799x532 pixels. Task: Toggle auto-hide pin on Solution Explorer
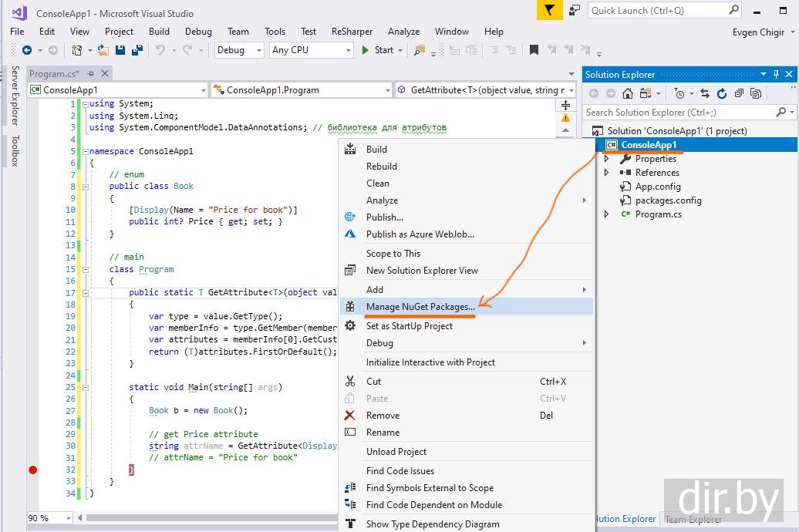tap(776, 74)
